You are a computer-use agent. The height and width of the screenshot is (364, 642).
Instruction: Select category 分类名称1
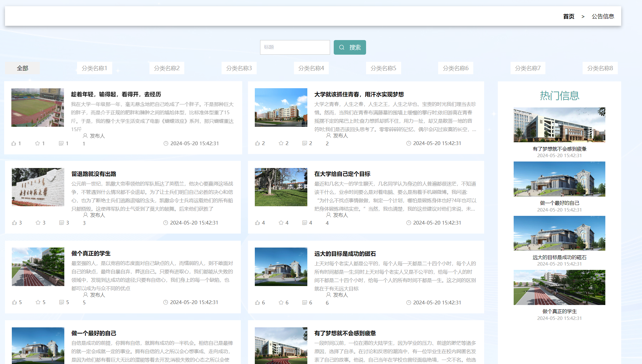click(x=94, y=68)
